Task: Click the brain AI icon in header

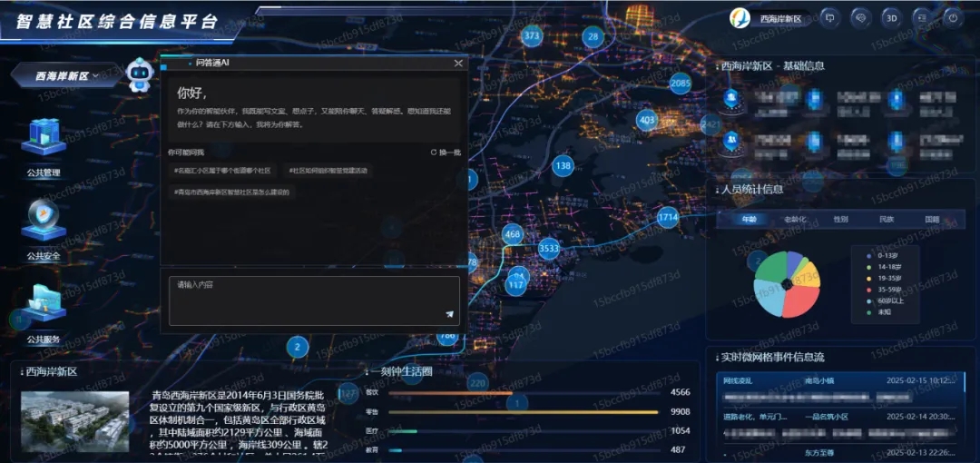Action: pyautogui.click(x=859, y=17)
